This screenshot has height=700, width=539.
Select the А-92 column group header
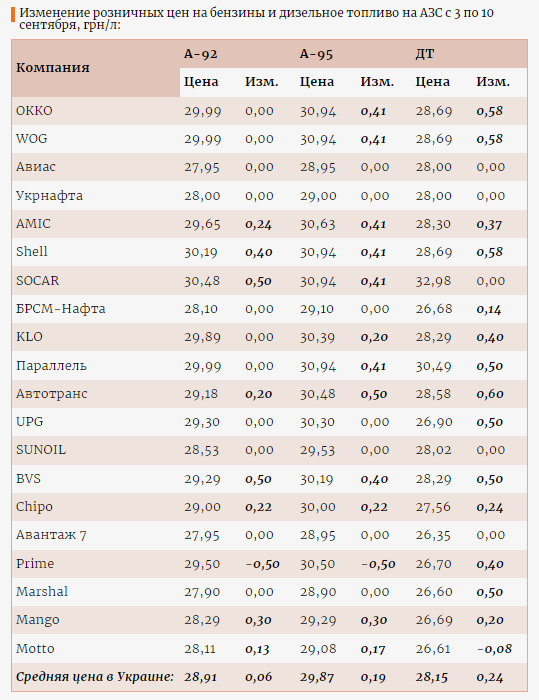coord(201,54)
